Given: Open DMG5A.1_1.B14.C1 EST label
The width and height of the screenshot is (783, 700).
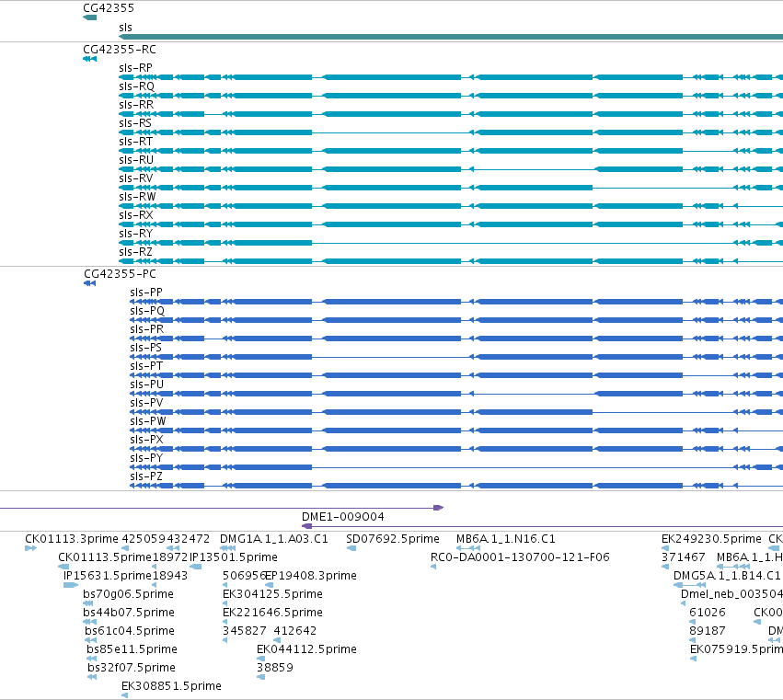Looking at the screenshot, I should point(727,576).
